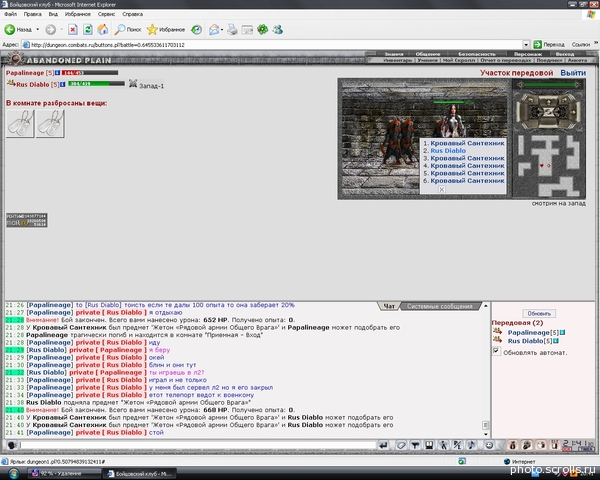Screen dimensions: 600x480
Task: Click the address bar URL field
Action: click(272, 45)
